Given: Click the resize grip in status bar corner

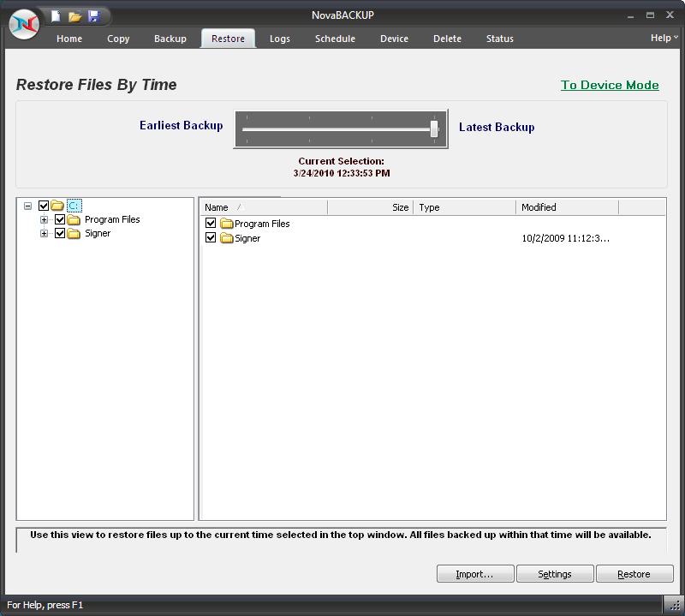Looking at the screenshot, I should pyautogui.click(x=674, y=605).
